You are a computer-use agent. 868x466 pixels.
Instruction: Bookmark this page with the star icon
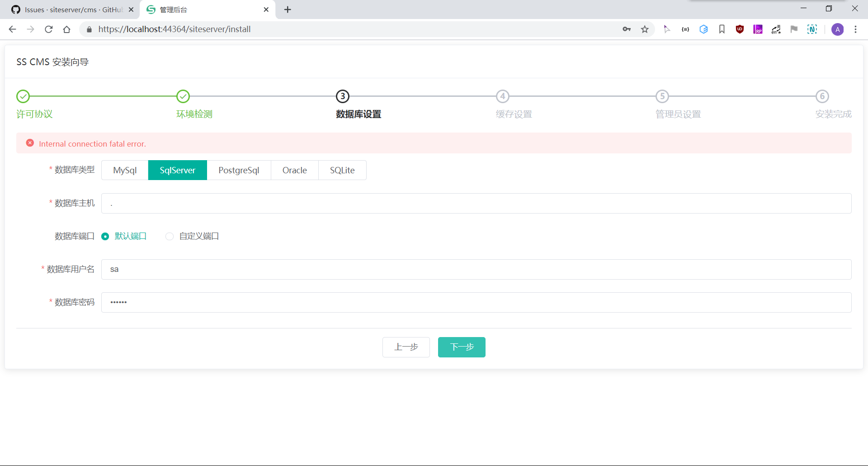point(645,29)
